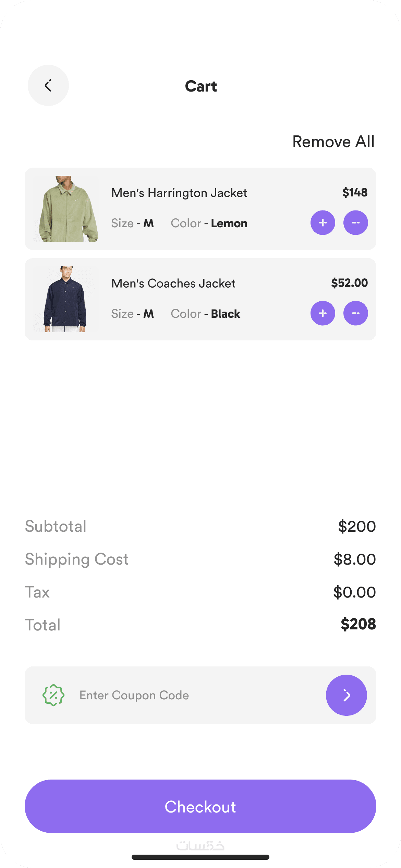This screenshot has width=401, height=868.
Task: Tap the back arrow button
Action: click(48, 85)
